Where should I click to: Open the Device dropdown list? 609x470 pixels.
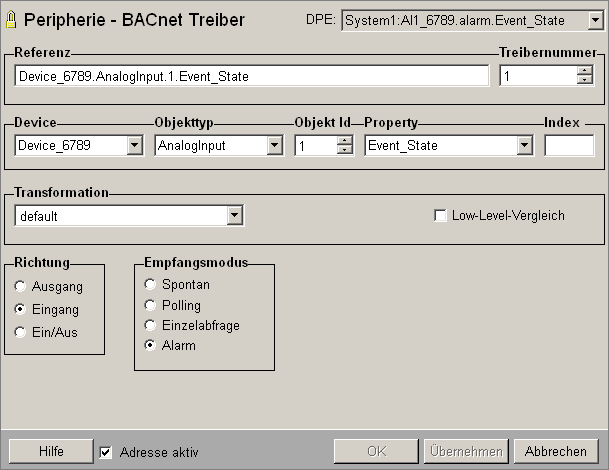(135, 146)
